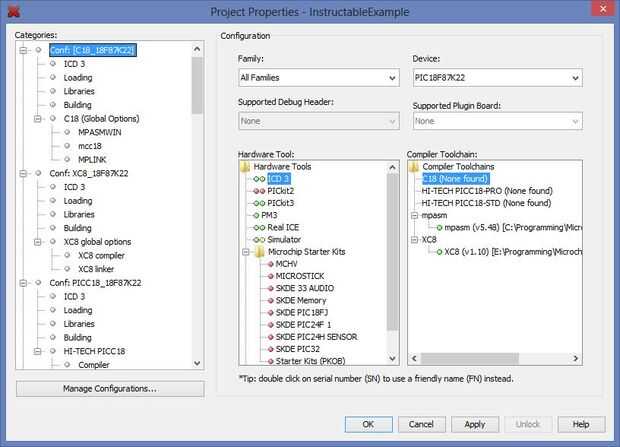Select C18 (None found) toolchain
The width and height of the screenshot is (620, 447).
tap(456, 179)
